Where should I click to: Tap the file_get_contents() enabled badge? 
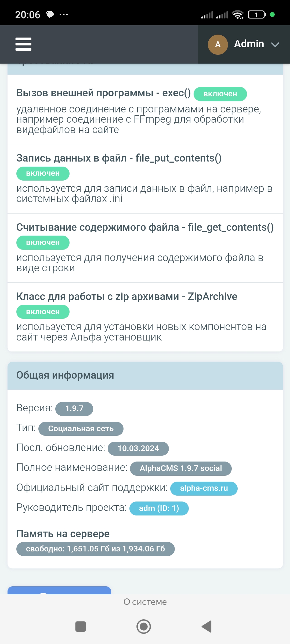43,243
